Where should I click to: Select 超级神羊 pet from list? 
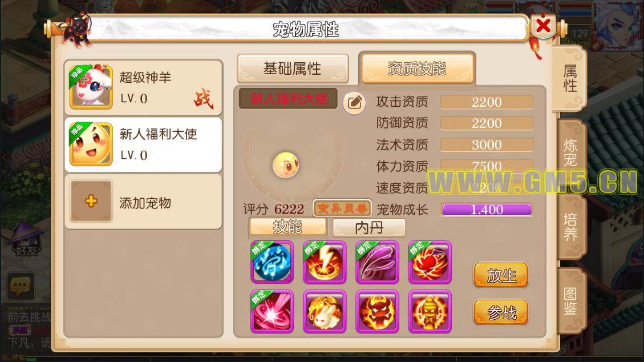click(143, 87)
